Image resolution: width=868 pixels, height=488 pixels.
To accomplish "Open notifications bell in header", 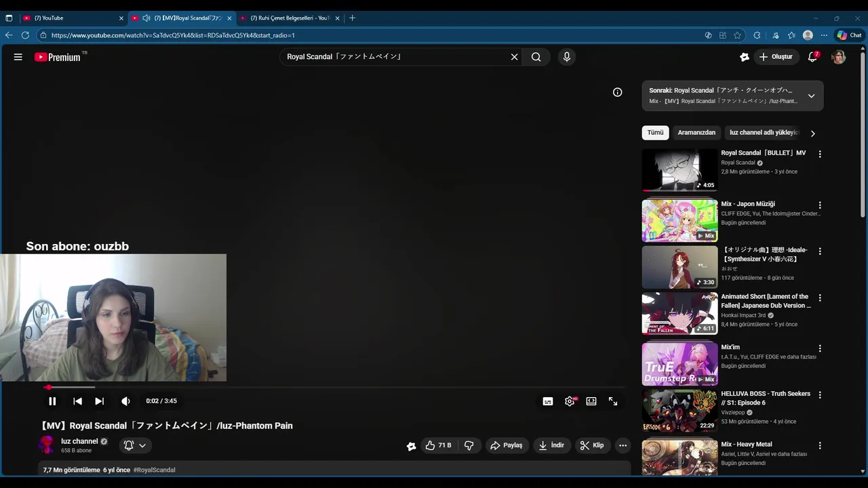I will pyautogui.click(x=812, y=57).
